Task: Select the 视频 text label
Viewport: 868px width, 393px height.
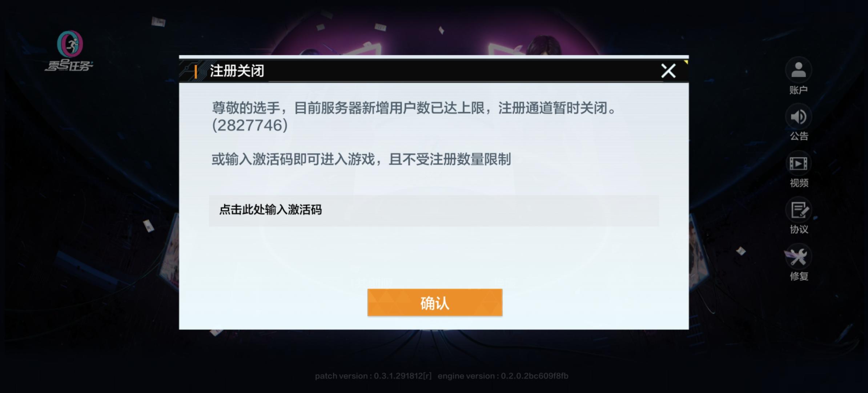Action: click(x=799, y=183)
